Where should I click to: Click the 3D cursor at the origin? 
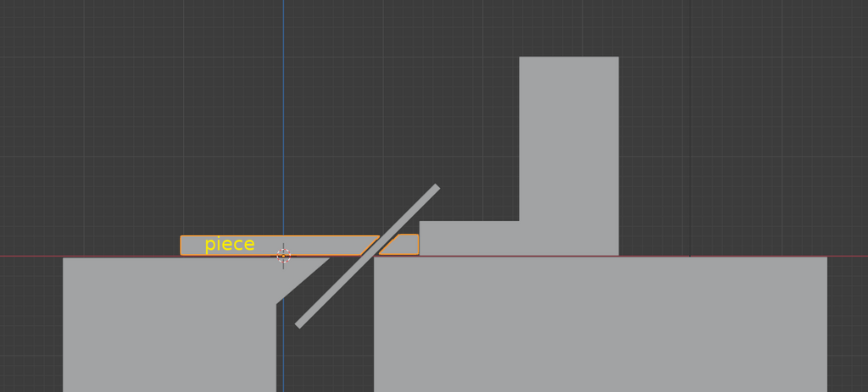[283, 256]
